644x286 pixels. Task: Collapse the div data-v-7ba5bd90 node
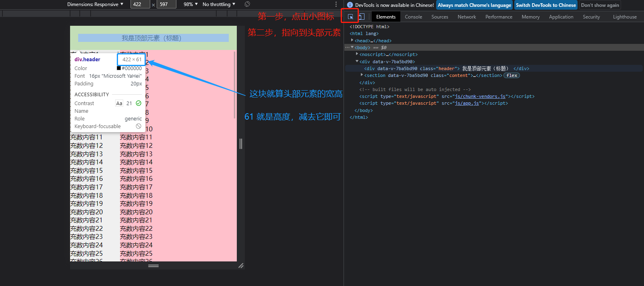coord(357,61)
